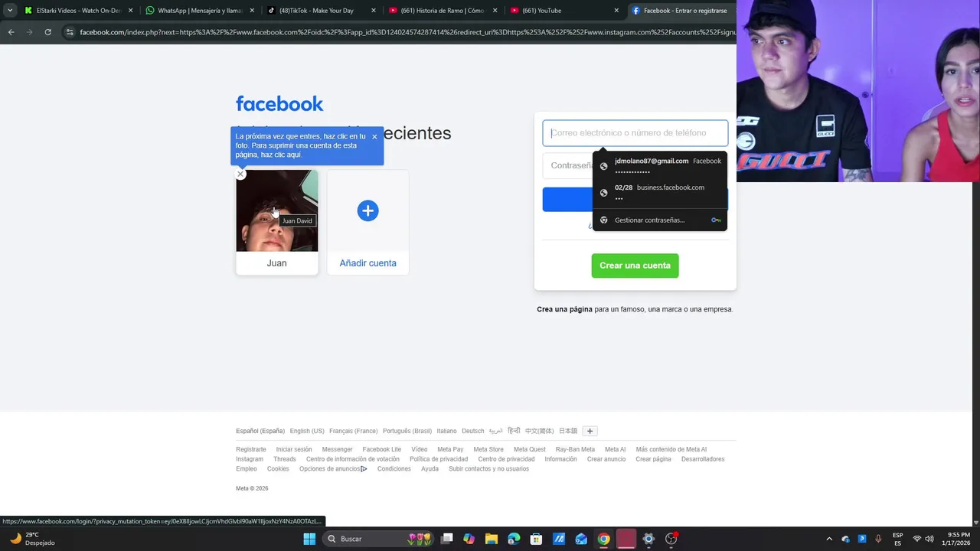Switch language to English (US)

click(307, 431)
